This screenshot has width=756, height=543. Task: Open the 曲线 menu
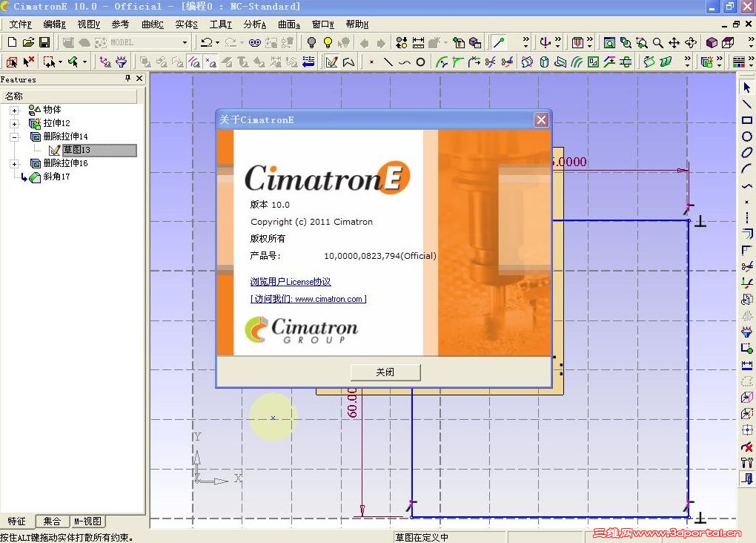pos(153,24)
